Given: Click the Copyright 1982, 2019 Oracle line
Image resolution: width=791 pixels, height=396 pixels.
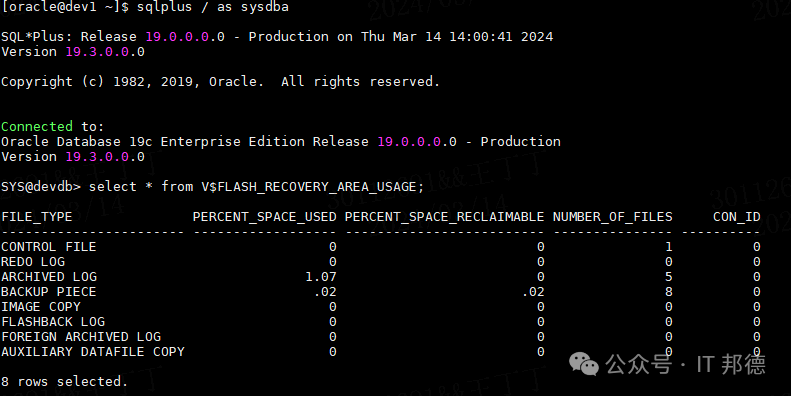Looking at the screenshot, I should pyautogui.click(x=220, y=82).
